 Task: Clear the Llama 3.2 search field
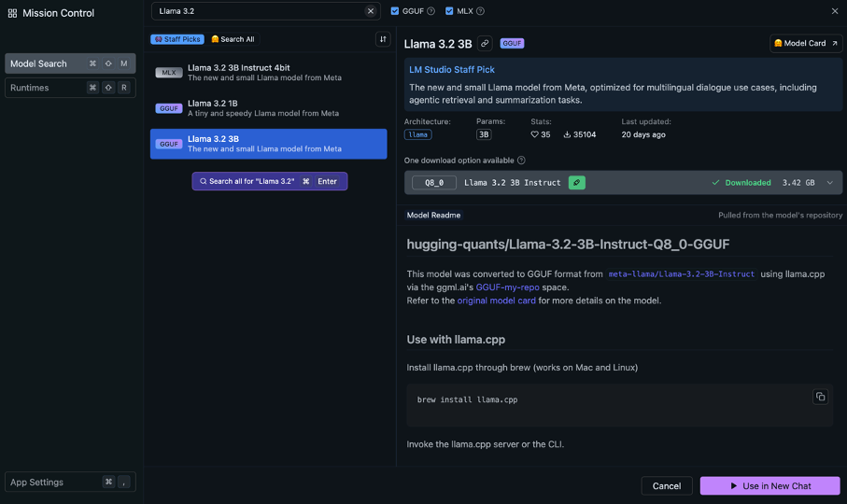(x=371, y=11)
